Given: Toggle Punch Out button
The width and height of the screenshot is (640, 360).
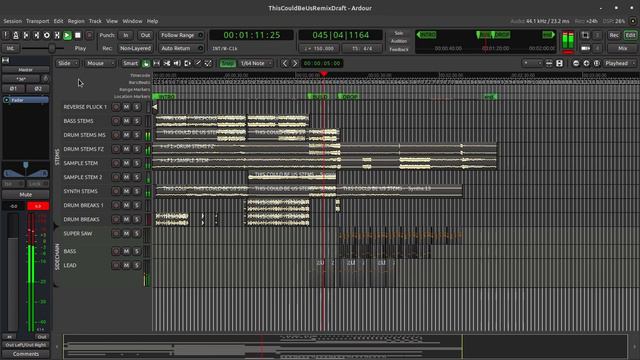Looking at the screenshot, I should pos(145,36).
